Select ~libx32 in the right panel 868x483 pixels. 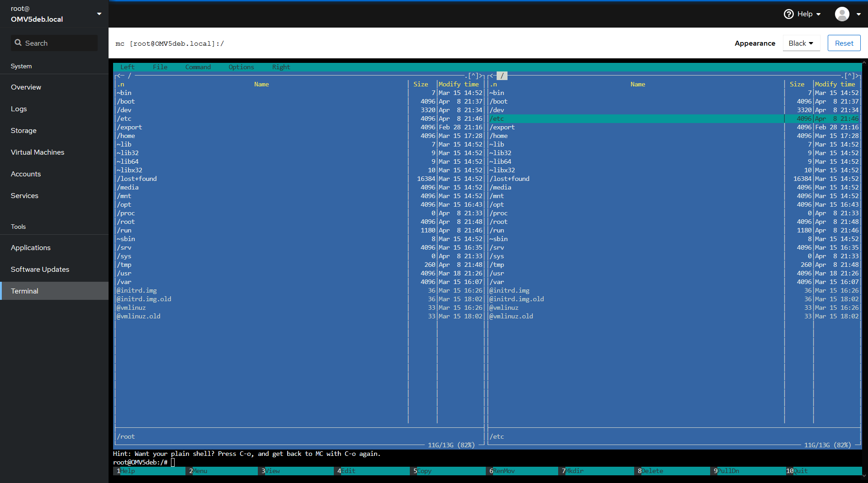pyautogui.click(x=674, y=170)
